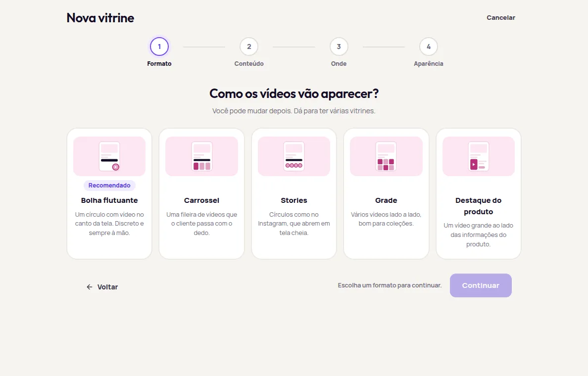
Task: Go to step 3 circle
Action: click(339, 47)
